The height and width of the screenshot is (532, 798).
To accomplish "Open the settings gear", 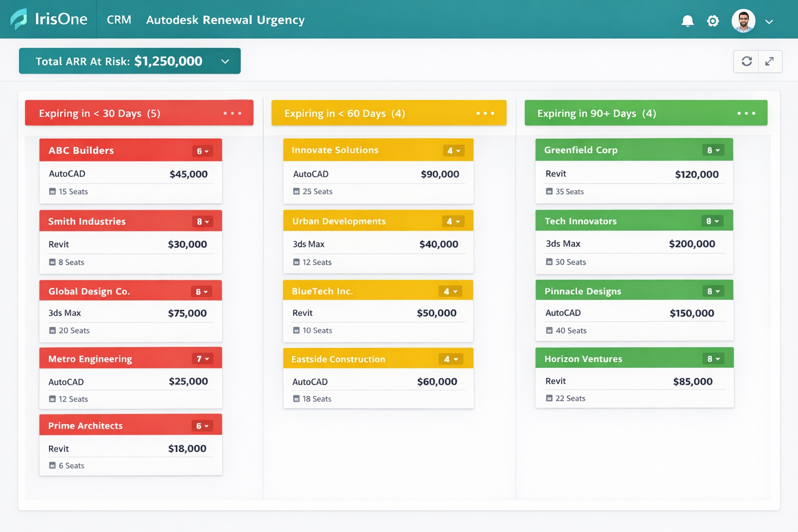I will pyautogui.click(x=713, y=21).
